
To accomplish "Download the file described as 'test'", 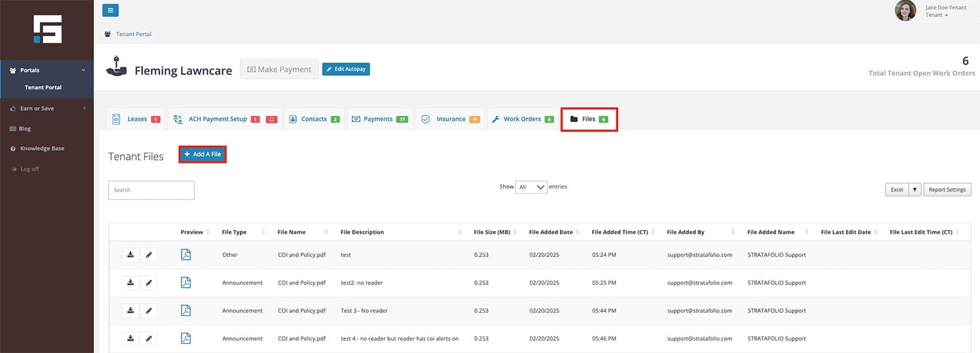I will 131,255.
